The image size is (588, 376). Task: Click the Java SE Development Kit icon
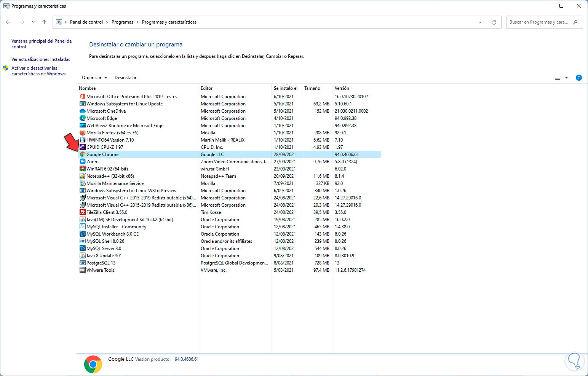(82, 220)
